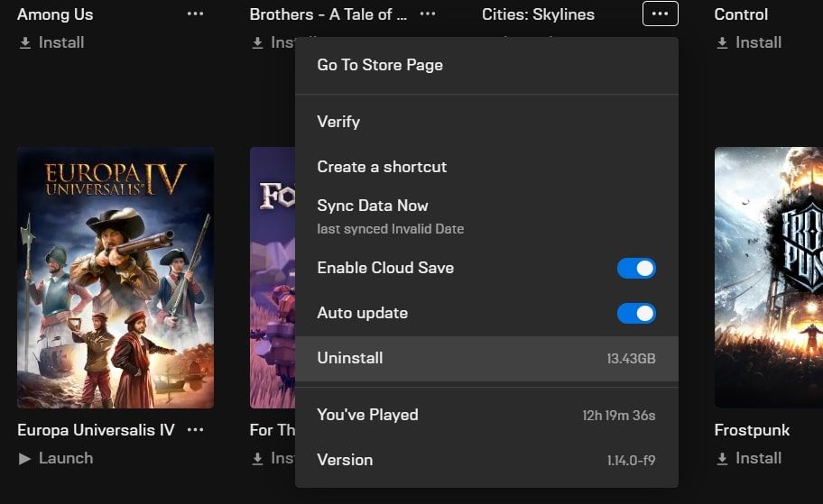Select Create a shortcut
Image resolution: width=823 pixels, height=504 pixels.
pyautogui.click(x=486, y=167)
